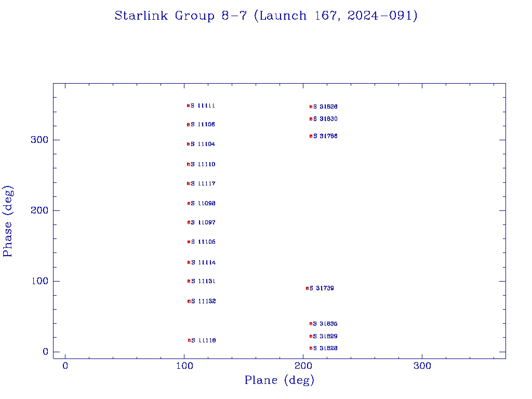
Task: Click the 'S 11106' satellite label
Action: tap(203, 125)
